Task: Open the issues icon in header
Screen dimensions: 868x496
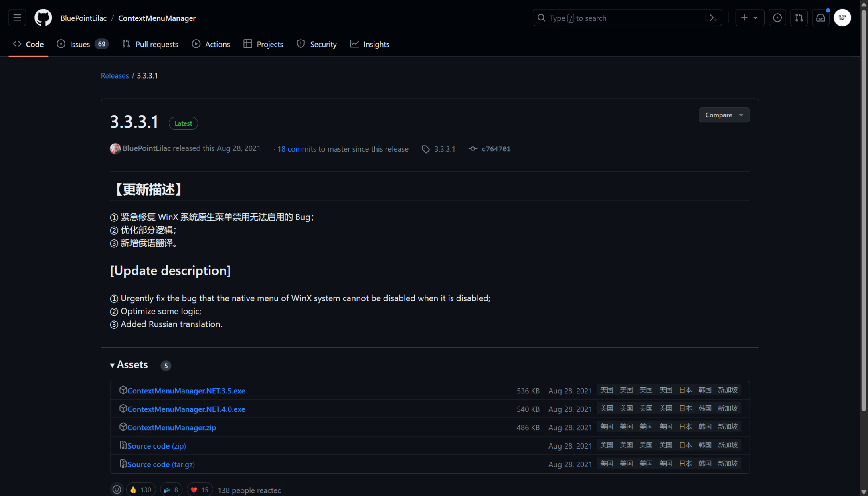Action: tap(777, 18)
